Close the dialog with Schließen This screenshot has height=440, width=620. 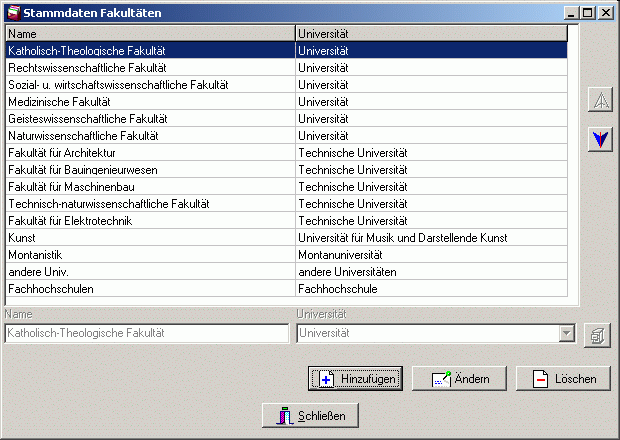pos(310,415)
